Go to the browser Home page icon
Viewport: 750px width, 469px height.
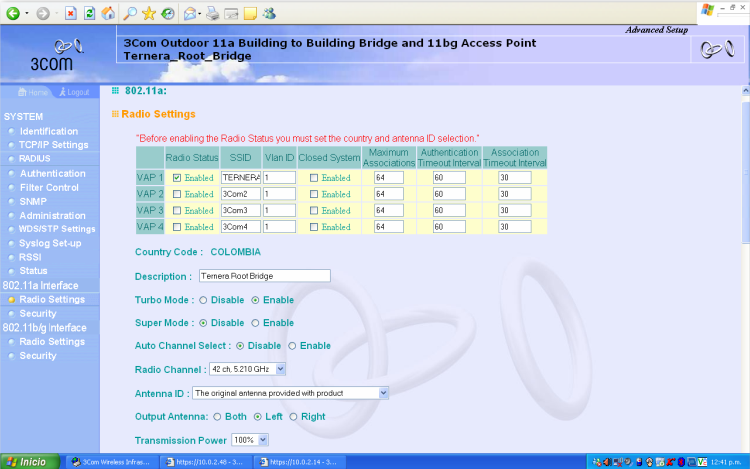(x=108, y=13)
